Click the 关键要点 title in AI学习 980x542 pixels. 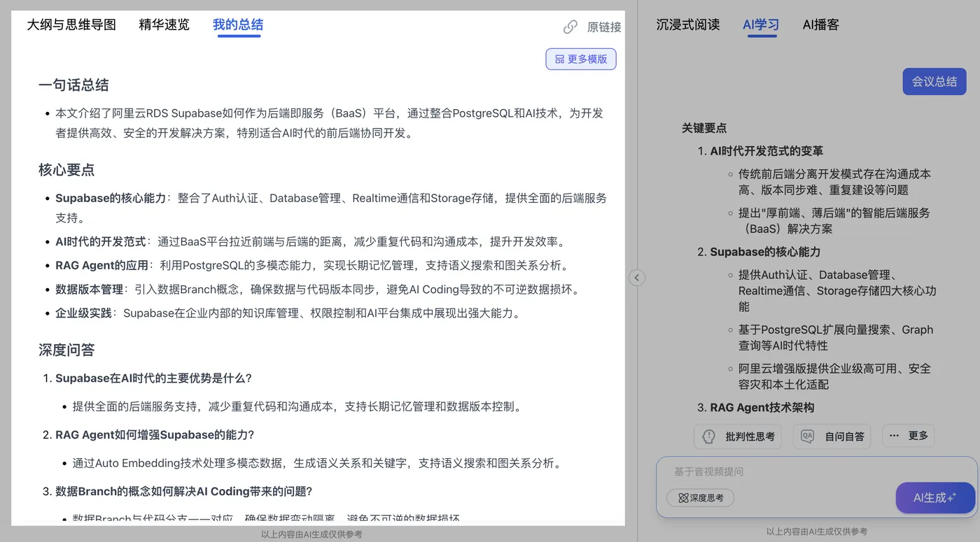[x=704, y=128]
